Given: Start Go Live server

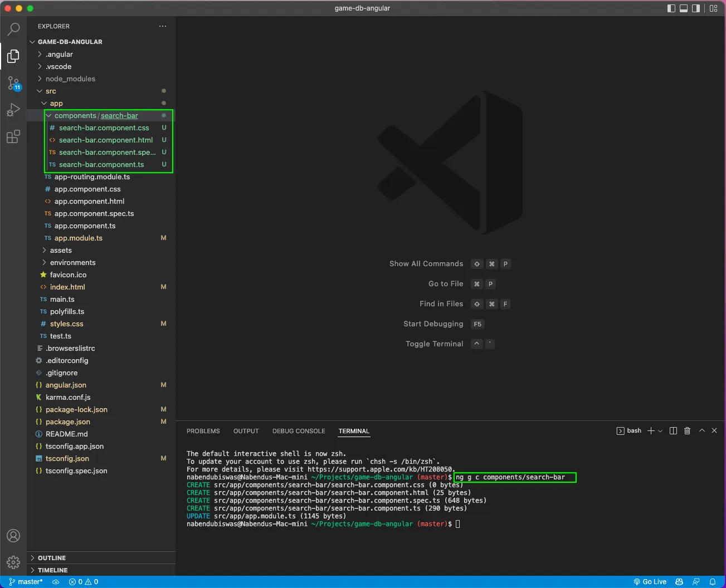Looking at the screenshot, I should click(650, 582).
